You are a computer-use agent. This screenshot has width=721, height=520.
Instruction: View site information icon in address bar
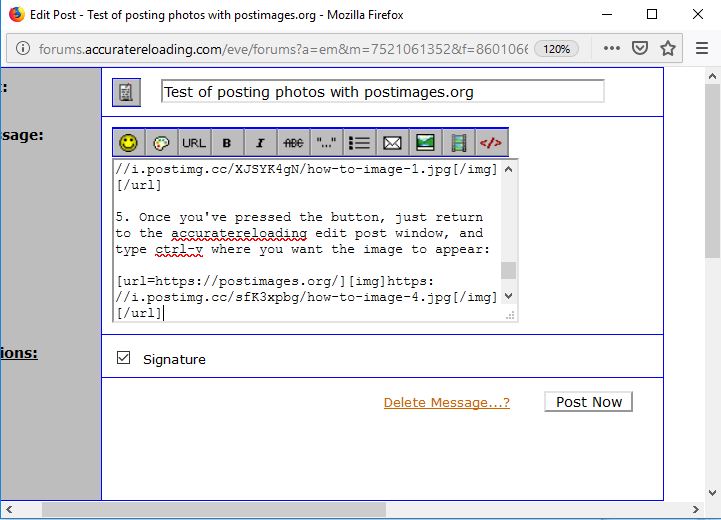point(23,48)
